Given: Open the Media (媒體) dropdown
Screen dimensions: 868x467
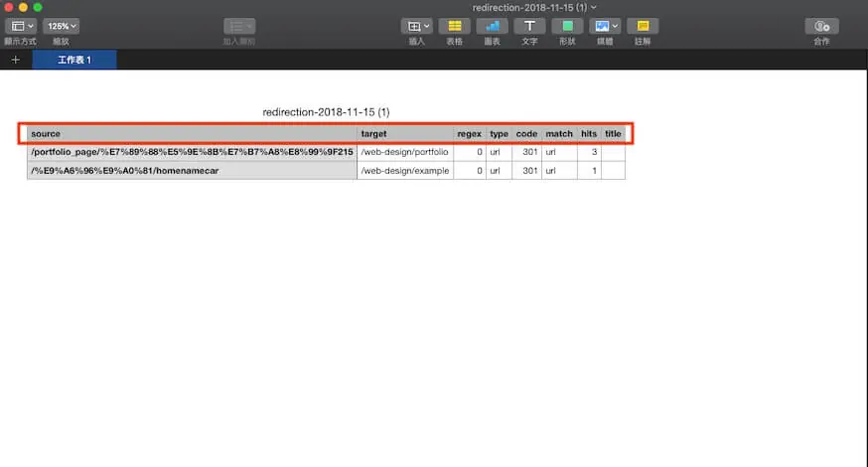Looking at the screenshot, I should click(x=605, y=26).
